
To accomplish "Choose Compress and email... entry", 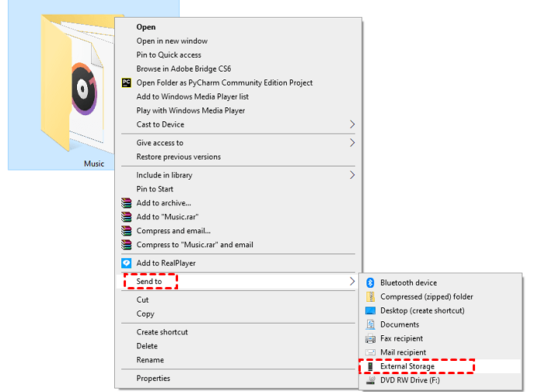I will click(x=238, y=231).
